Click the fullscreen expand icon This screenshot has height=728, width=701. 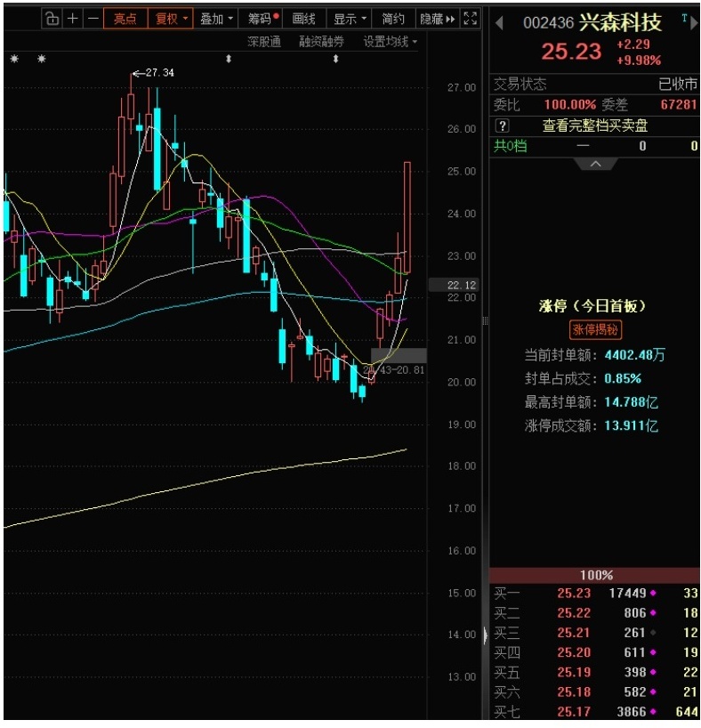[471, 19]
